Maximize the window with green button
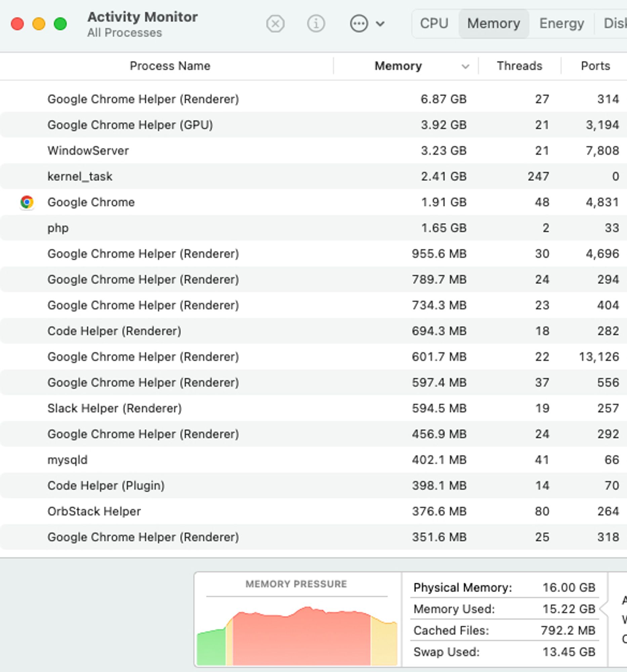 tap(60, 24)
